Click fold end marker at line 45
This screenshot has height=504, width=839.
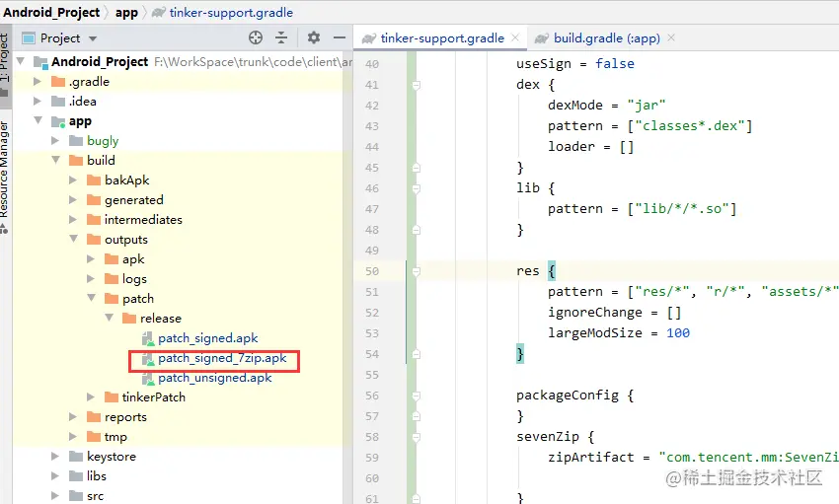click(416, 168)
